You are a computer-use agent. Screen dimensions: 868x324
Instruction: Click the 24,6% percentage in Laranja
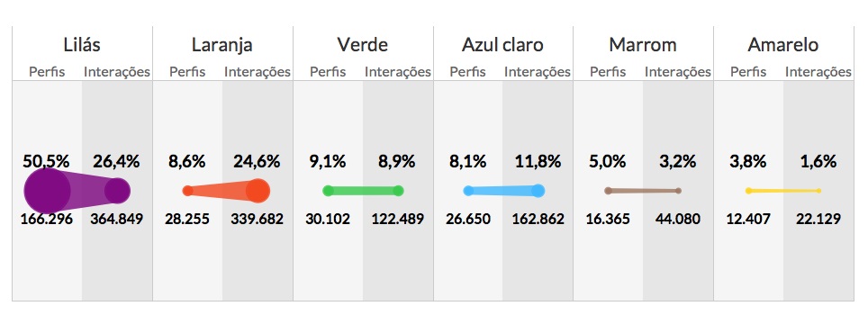[257, 161]
